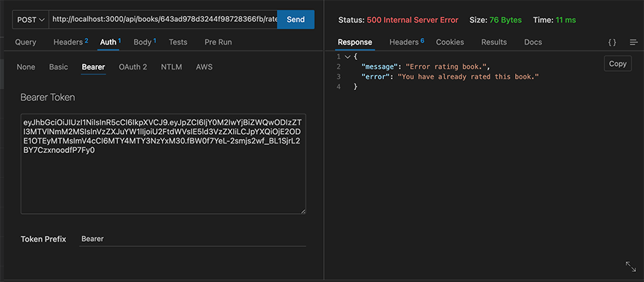
Task: Open the POST method dropdown
Action: coord(31,20)
